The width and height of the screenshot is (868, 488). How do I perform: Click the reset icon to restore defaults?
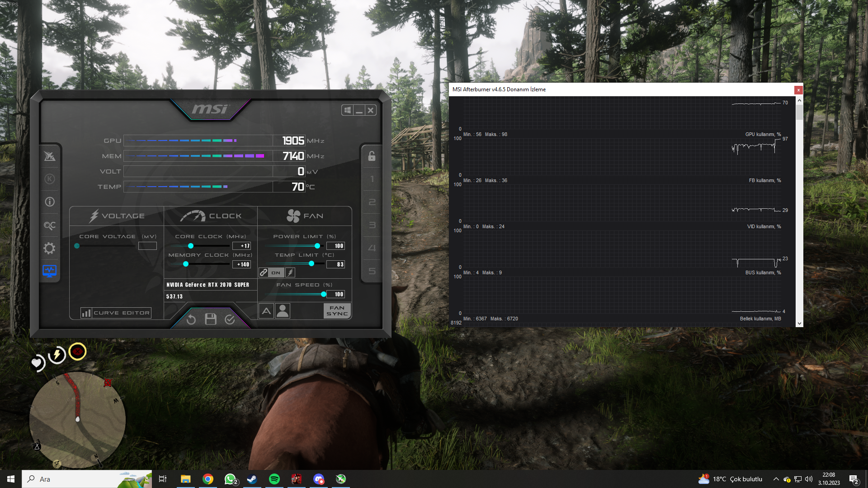point(191,320)
